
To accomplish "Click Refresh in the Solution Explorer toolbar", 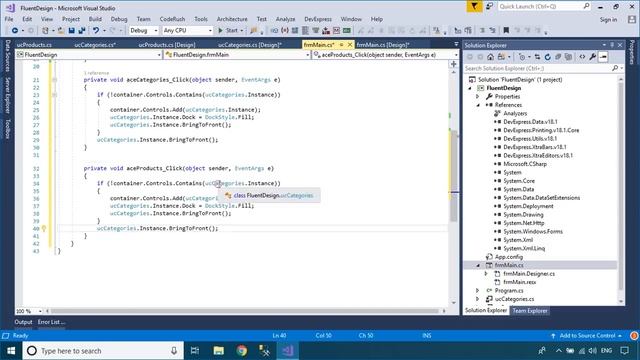I will (548, 57).
